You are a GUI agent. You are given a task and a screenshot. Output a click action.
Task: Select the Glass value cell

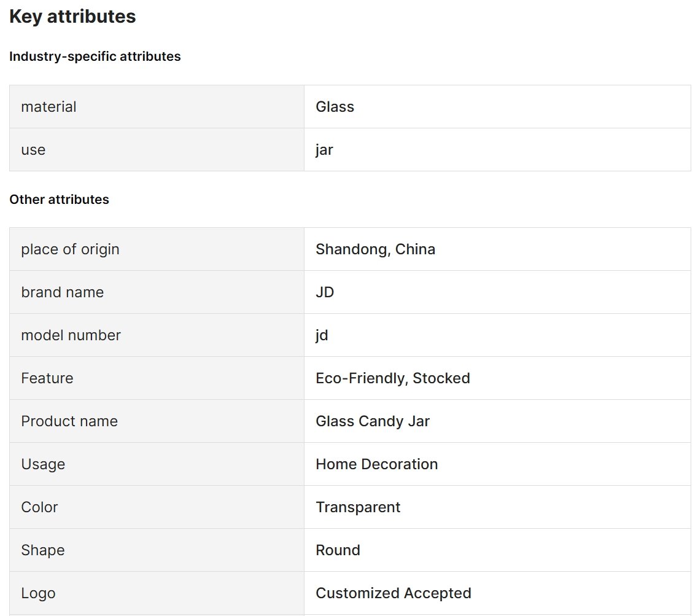pos(497,107)
